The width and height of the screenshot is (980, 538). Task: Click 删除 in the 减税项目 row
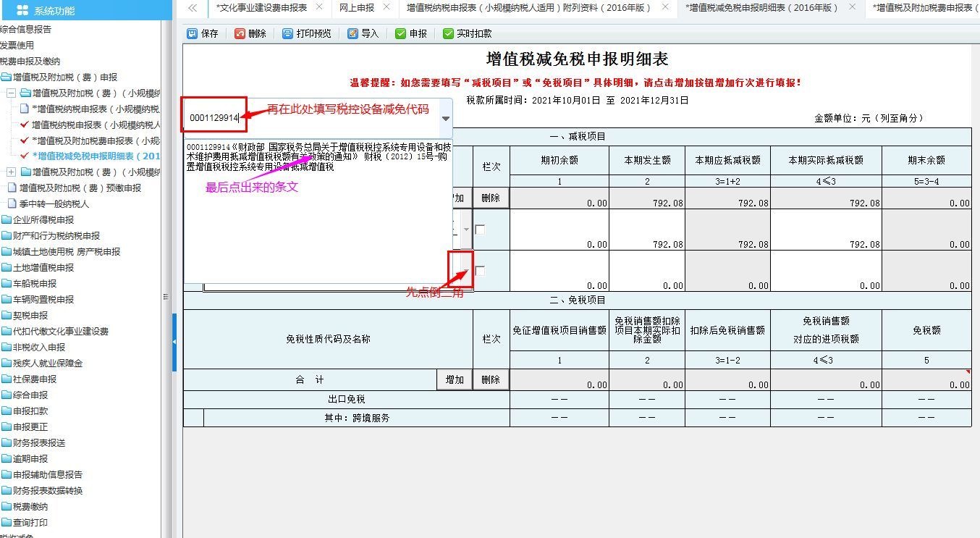491,197
